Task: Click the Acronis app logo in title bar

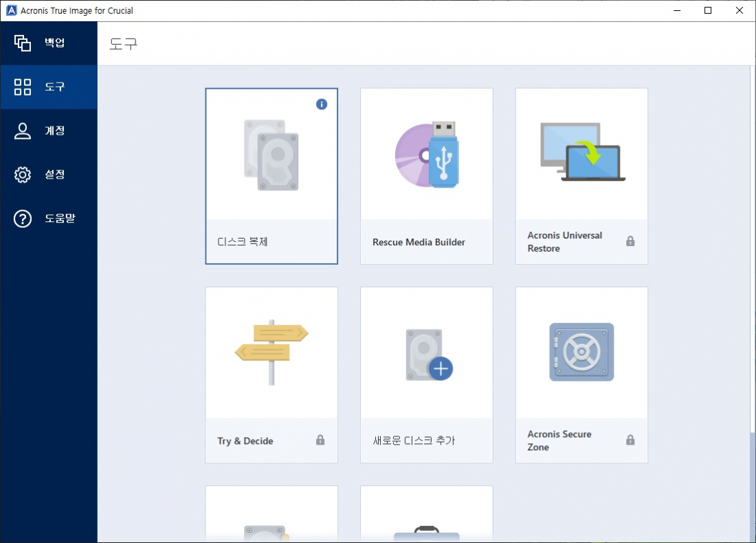Action: [x=10, y=10]
